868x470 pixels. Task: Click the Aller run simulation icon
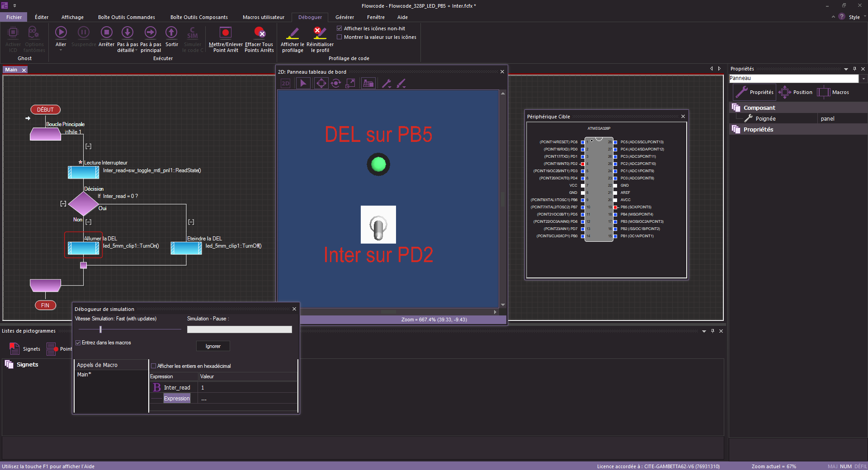coord(61,33)
